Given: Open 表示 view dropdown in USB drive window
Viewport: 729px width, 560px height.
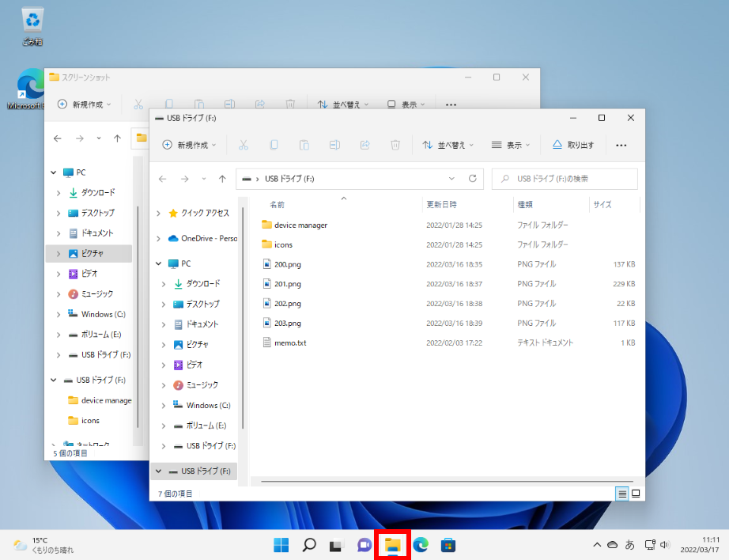Looking at the screenshot, I should coord(511,145).
